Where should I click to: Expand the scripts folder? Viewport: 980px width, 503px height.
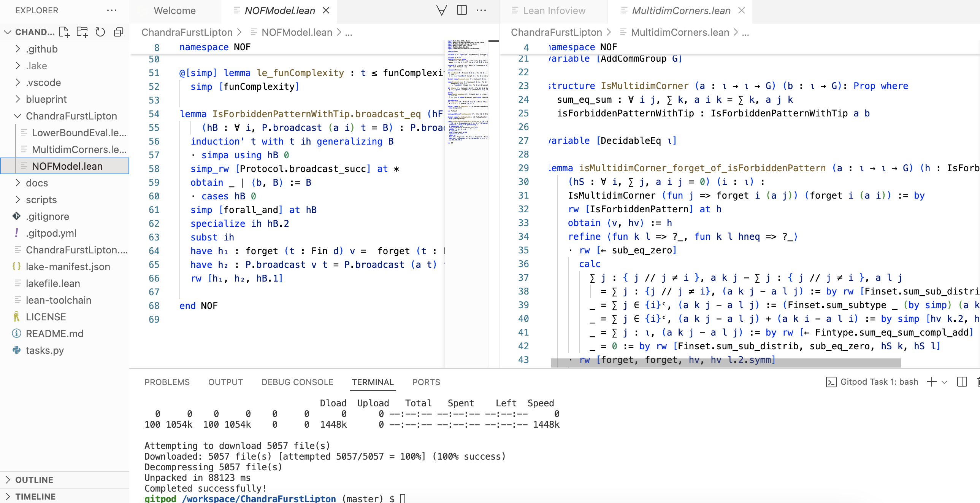41,199
